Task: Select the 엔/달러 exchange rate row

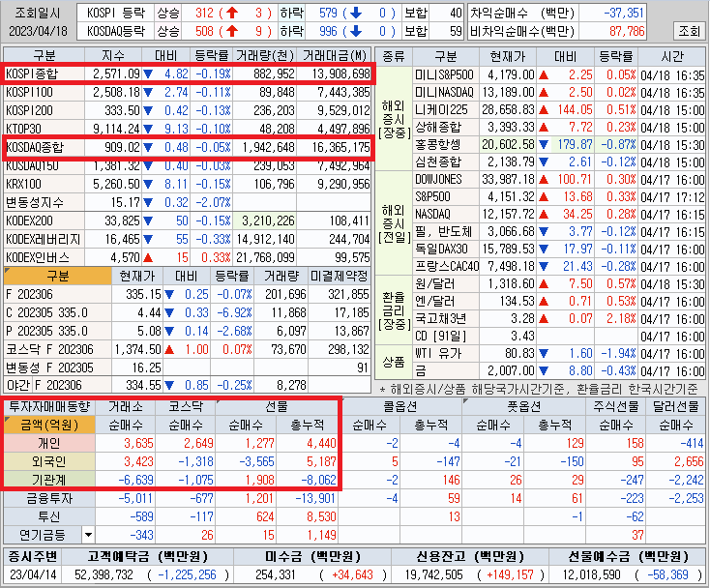Action: [x=559, y=302]
